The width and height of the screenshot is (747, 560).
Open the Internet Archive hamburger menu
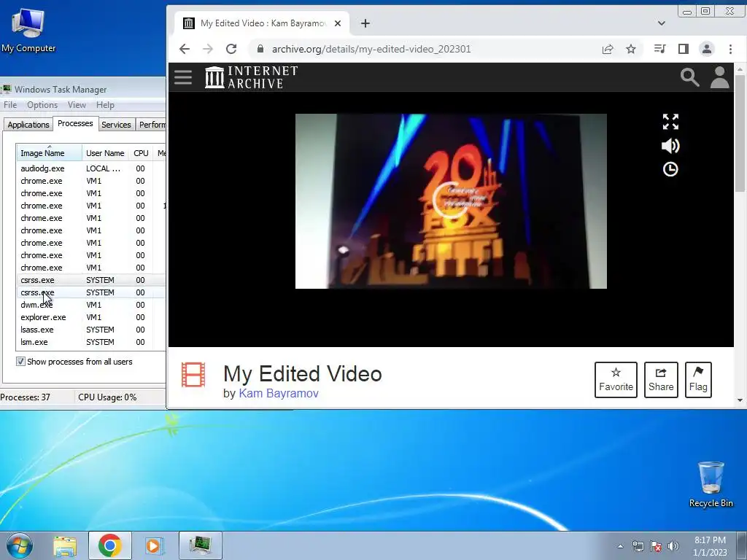pyautogui.click(x=183, y=77)
